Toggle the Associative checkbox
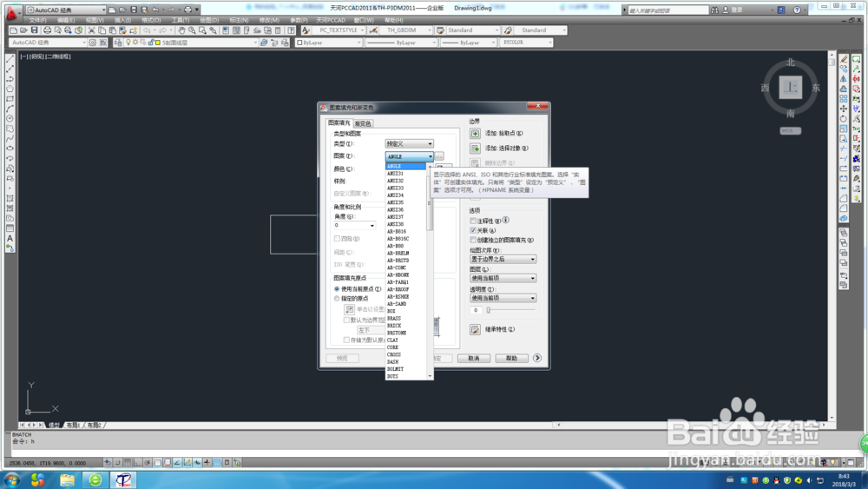The height and width of the screenshot is (489, 868). pyautogui.click(x=473, y=230)
